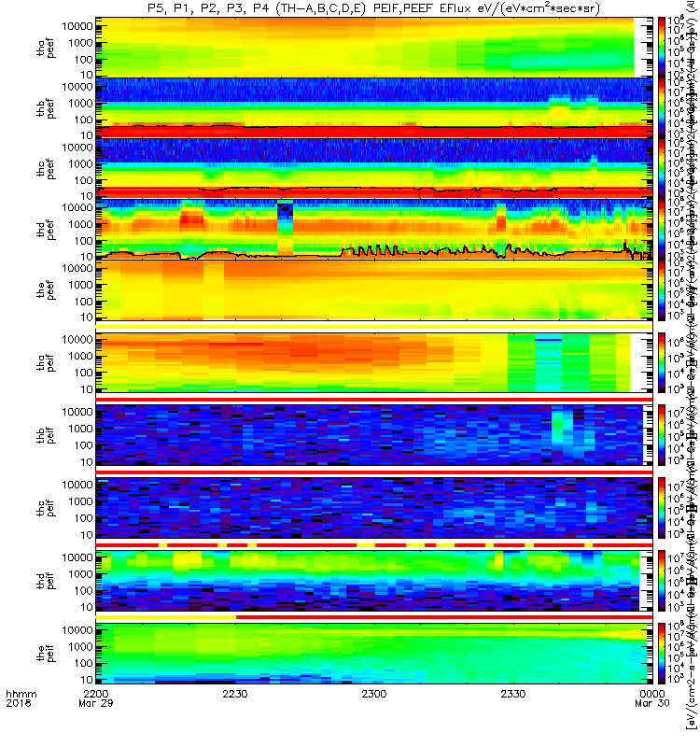Click the 2230 time axis tick label
This screenshot has height=747, width=700.
[235, 694]
